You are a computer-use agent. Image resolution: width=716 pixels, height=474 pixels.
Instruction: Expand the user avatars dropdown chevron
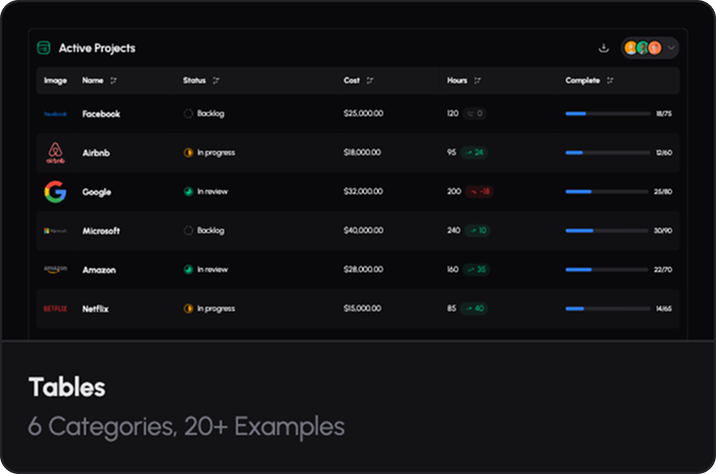pyautogui.click(x=671, y=48)
